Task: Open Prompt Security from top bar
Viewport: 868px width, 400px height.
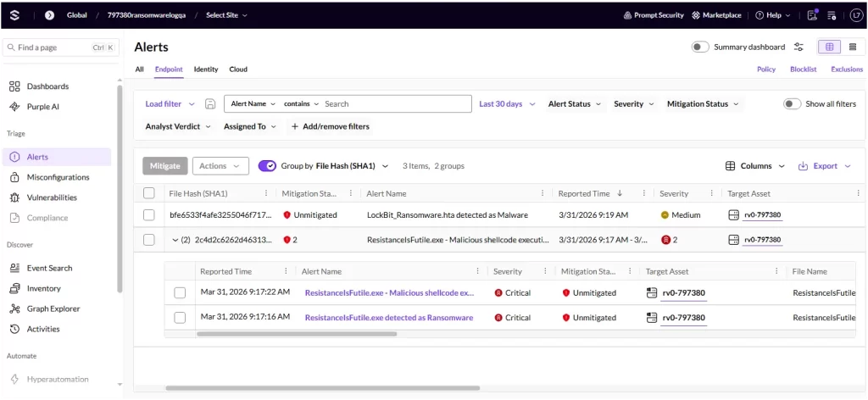Action: (x=654, y=15)
